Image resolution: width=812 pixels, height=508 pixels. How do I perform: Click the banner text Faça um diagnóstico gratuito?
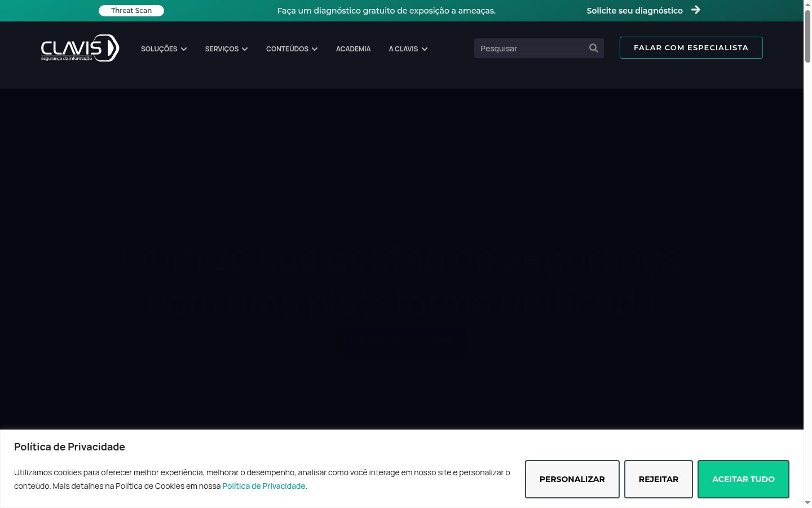[386, 11]
